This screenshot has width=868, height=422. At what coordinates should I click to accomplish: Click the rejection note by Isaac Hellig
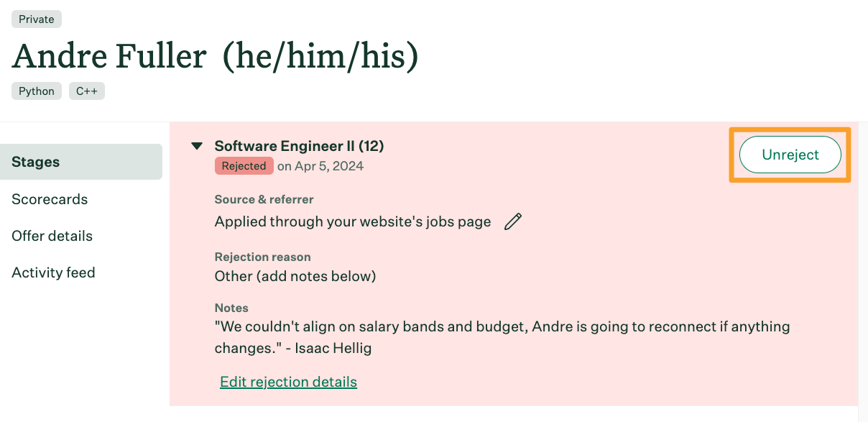(x=502, y=338)
